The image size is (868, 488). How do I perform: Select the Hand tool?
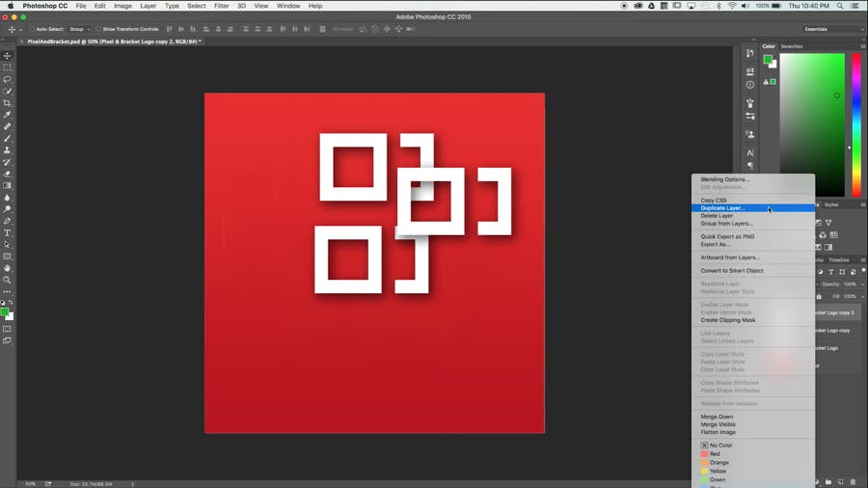(x=7, y=268)
